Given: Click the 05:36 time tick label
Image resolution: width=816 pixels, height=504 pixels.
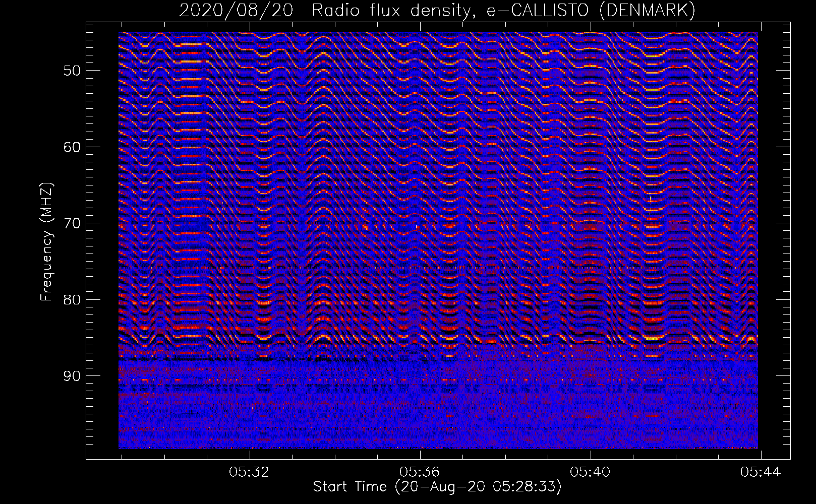Looking at the screenshot, I should [x=420, y=472].
